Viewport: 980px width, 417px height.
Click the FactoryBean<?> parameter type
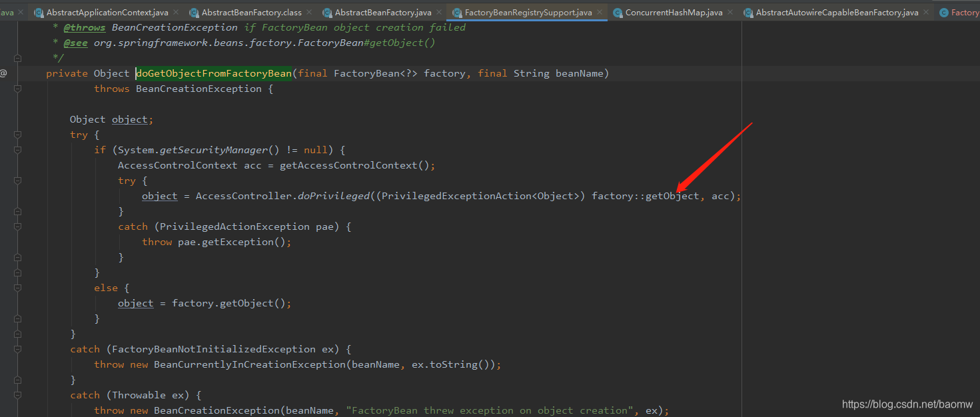376,73
